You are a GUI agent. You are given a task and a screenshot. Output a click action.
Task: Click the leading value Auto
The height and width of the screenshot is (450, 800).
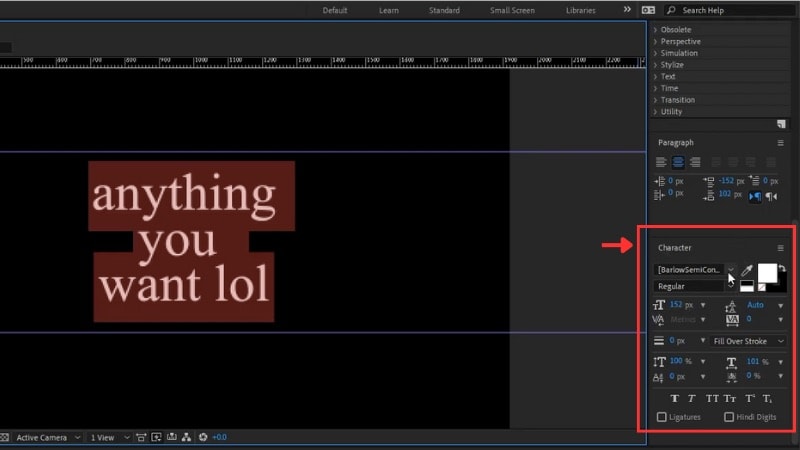coord(755,305)
